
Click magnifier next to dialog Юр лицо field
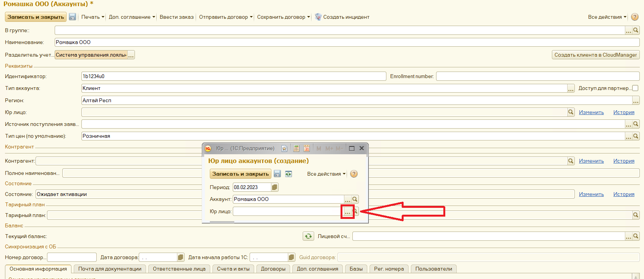tap(356, 211)
